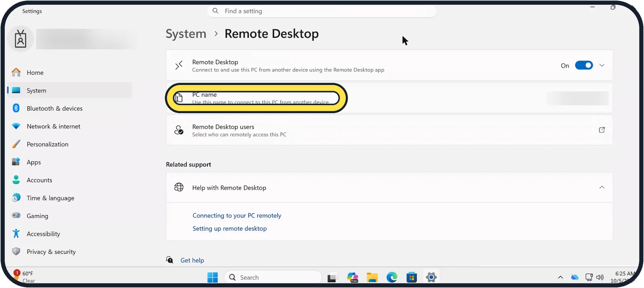
Task: Click the Help globe icon
Action: 179,187
